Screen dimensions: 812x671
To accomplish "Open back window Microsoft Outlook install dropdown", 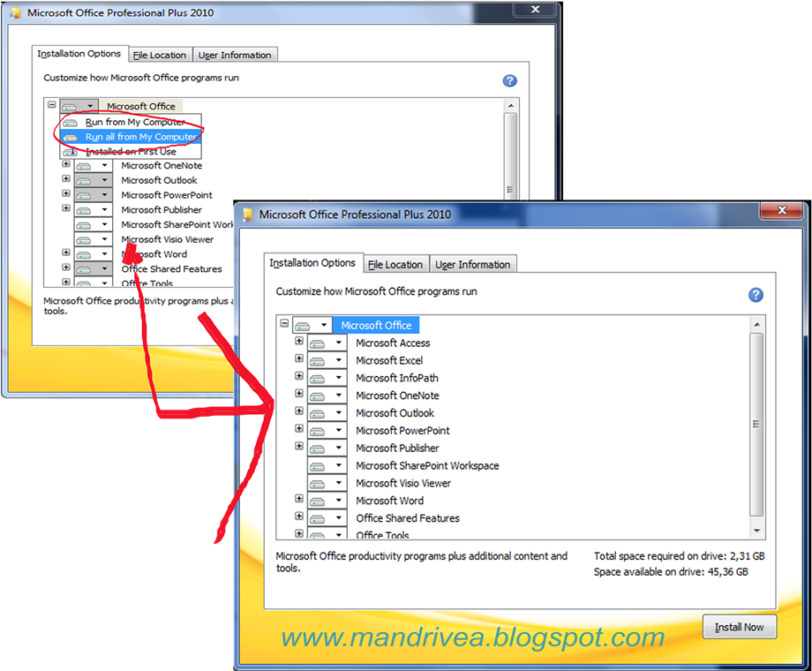I will coord(94,180).
